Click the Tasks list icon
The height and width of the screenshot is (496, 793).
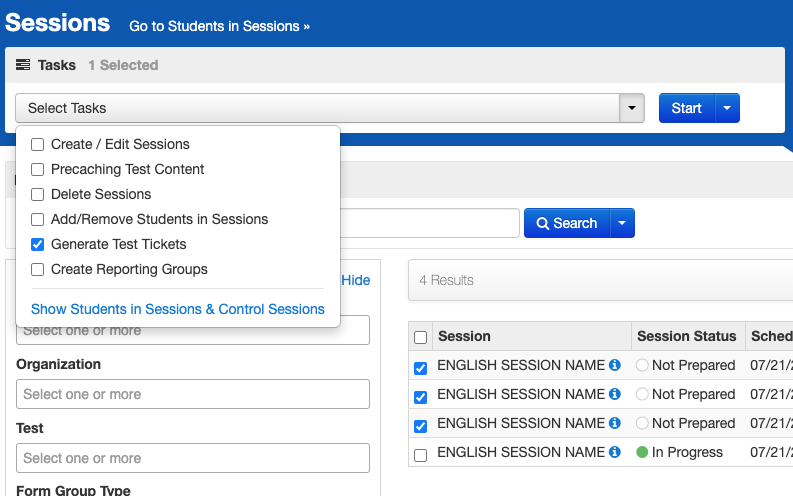pyautogui.click(x=23, y=65)
